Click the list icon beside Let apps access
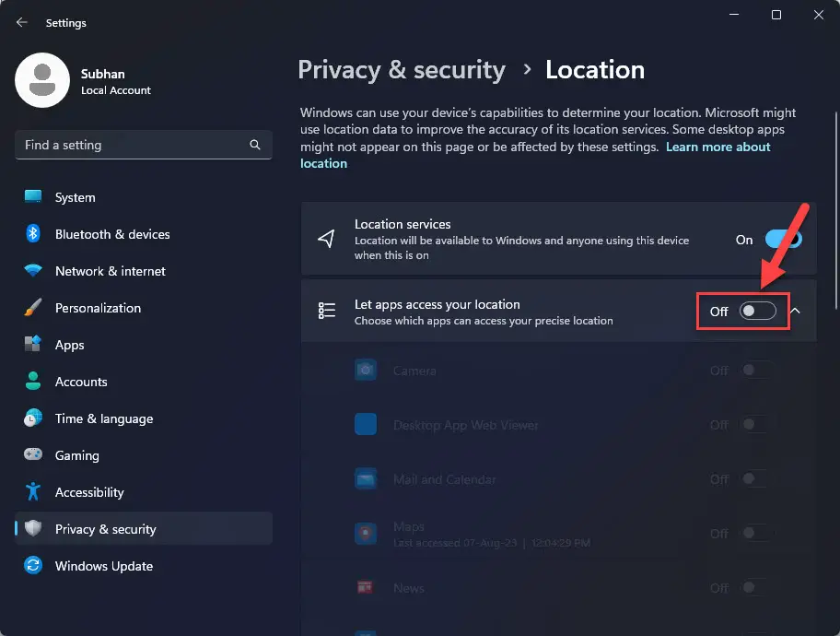840x636 pixels. (x=326, y=311)
